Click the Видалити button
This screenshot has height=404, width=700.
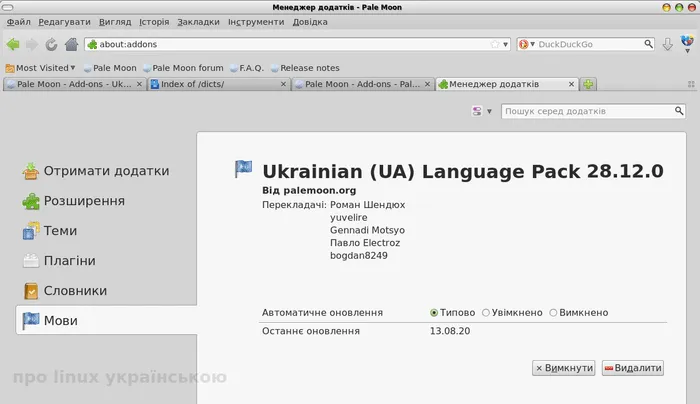pyautogui.click(x=633, y=368)
